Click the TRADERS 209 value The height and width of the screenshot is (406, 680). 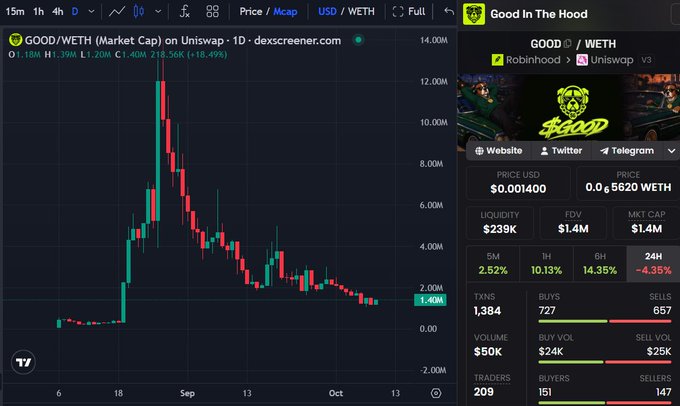pos(484,392)
